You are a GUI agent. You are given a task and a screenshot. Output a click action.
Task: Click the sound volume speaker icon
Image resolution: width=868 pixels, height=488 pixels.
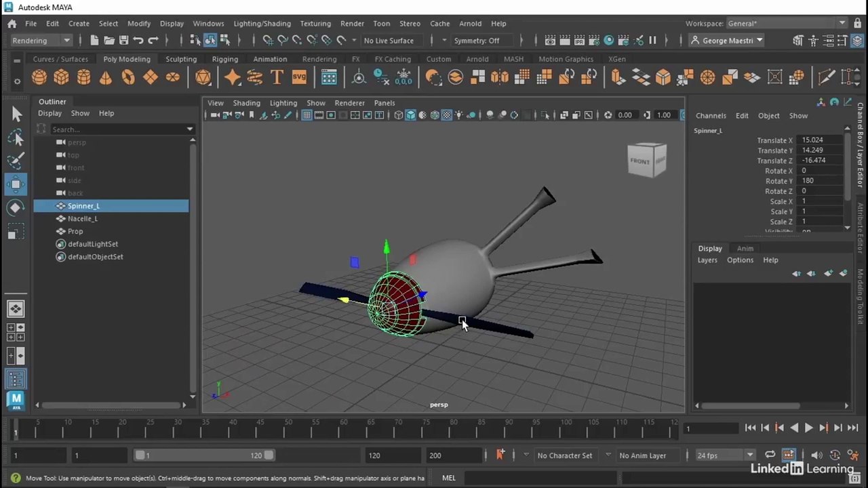816,455
